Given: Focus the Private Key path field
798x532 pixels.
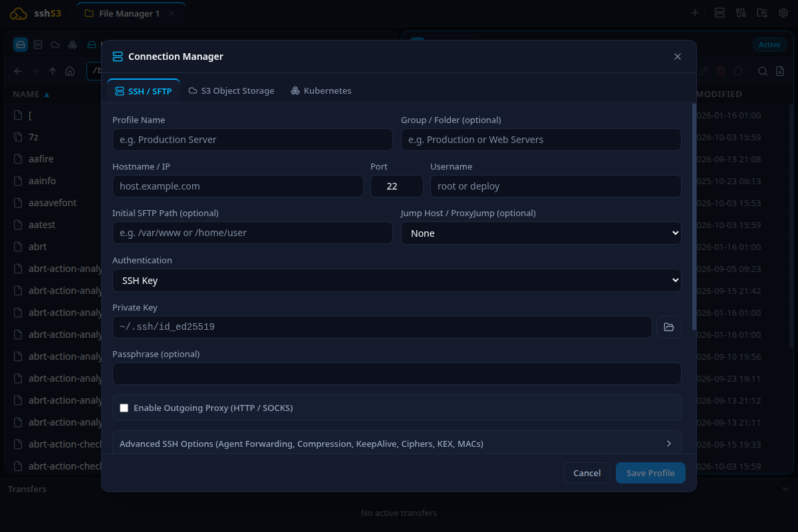Looking at the screenshot, I should [x=382, y=327].
